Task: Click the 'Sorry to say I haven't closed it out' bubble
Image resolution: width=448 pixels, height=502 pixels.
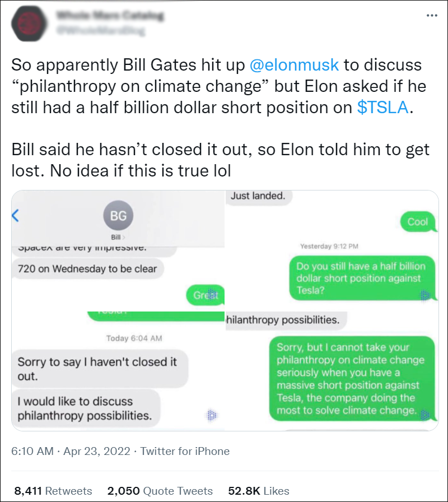Action: (97, 369)
